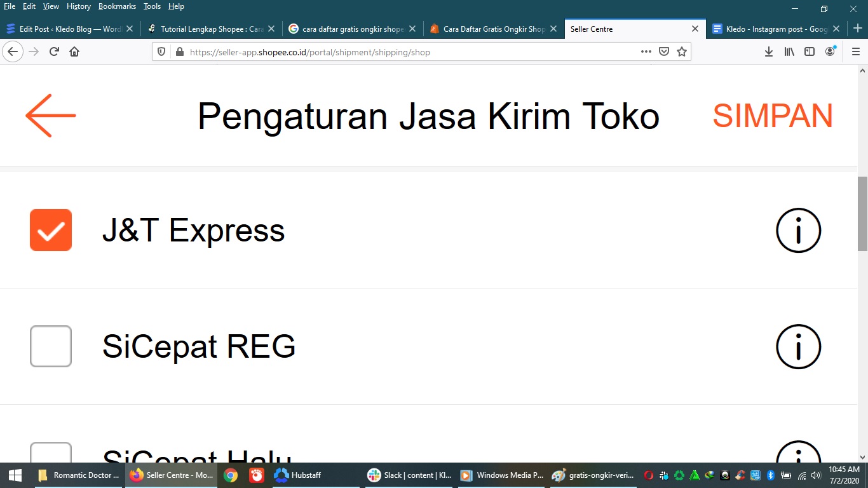
Task: Click the browser Forward arrow
Action: tap(34, 51)
